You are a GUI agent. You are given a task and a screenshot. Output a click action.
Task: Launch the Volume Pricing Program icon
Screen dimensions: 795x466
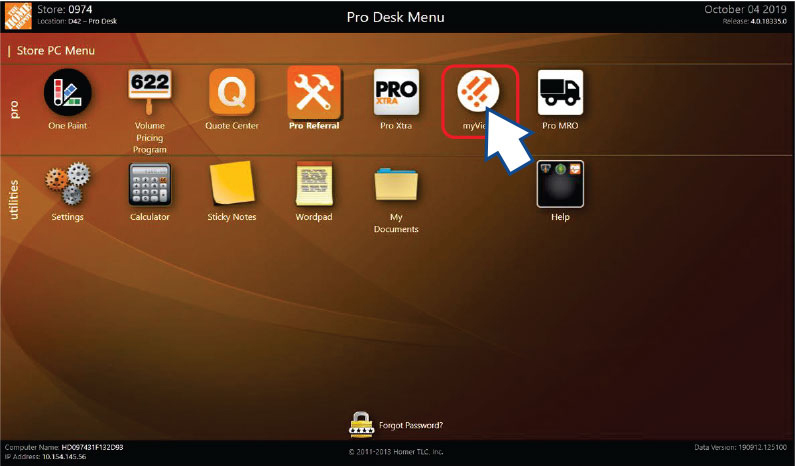pyautogui.click(x=150, y=92)
